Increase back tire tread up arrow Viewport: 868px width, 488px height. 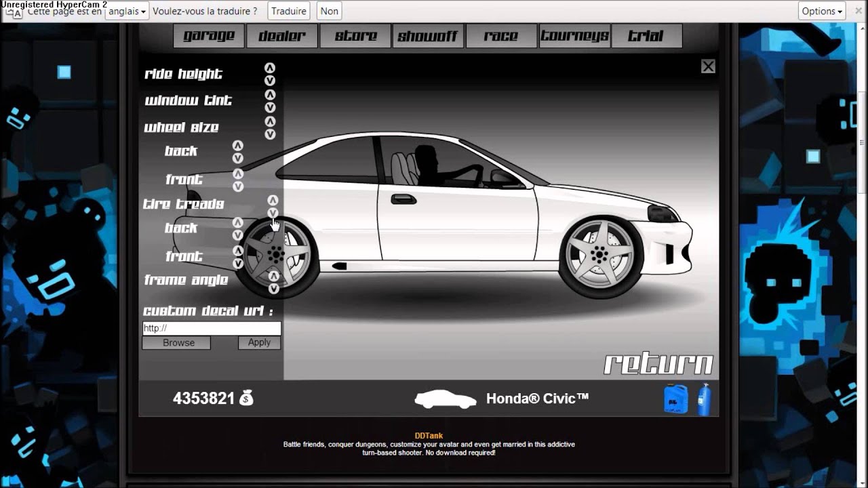click(237, 223)
